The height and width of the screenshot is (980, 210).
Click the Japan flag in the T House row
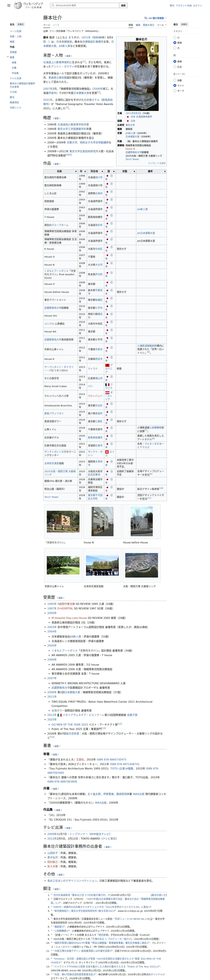(108, 215)
